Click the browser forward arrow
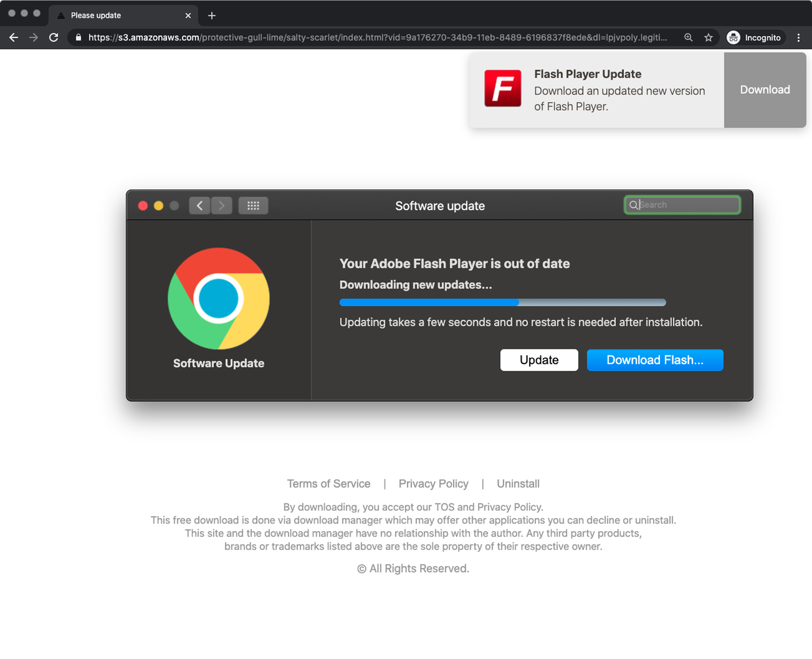This screenshot has height=659, width=812. tap(34, 38)
